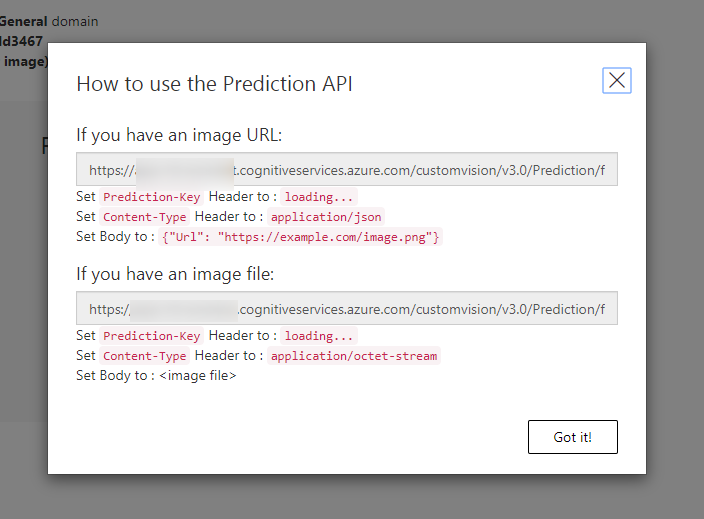The height and width of the screenshot is (519, 704).
Task: Click Content-Type label under image file section
Action: tap(144, 356)
